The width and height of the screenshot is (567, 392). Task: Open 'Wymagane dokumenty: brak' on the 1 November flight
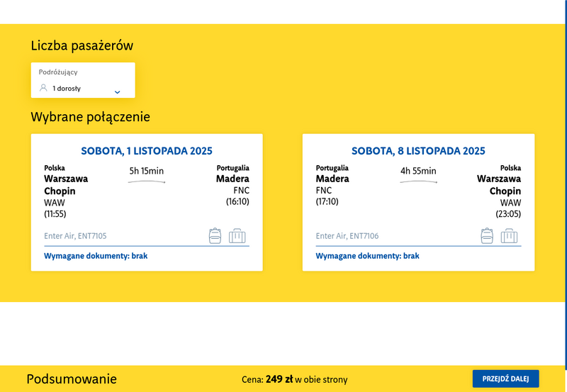click(96, 256)
